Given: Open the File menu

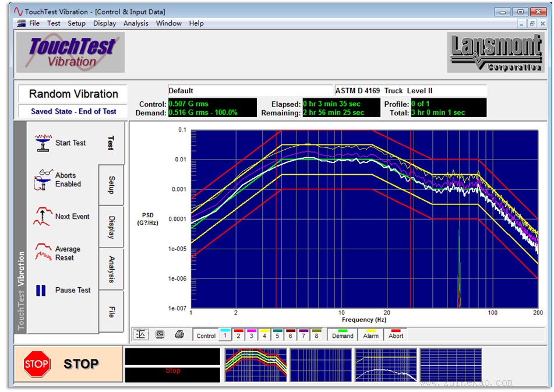Looking at the screenshot, I should (34, 23).
